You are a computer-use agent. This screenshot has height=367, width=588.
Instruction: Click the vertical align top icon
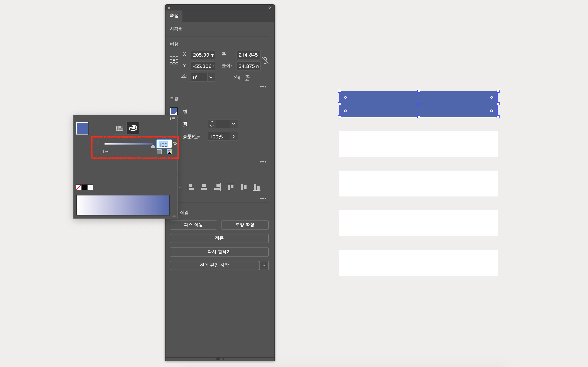230,187
